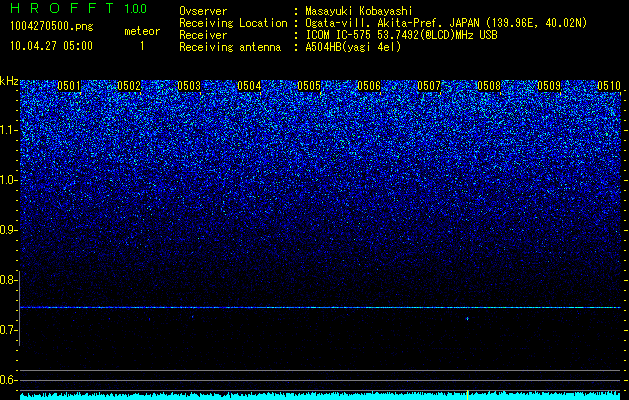Image resolution: width=629 pixels, height=400 pixels.
Task: Click the Receiving Location label
Action: pyautogui.click(x=233, y=23)
